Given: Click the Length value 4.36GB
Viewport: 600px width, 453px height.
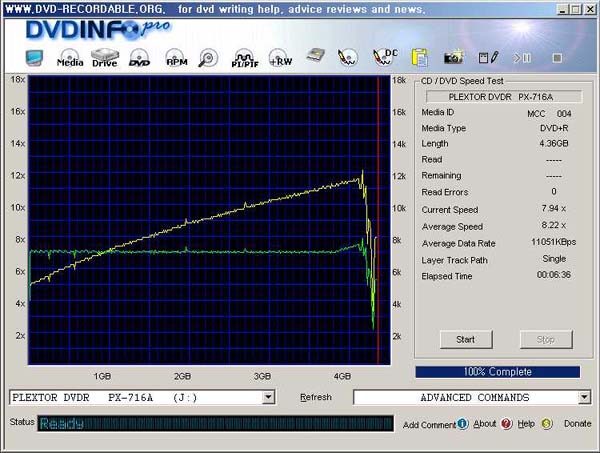Looking at the screenshot, I should [x=554, y=143].
